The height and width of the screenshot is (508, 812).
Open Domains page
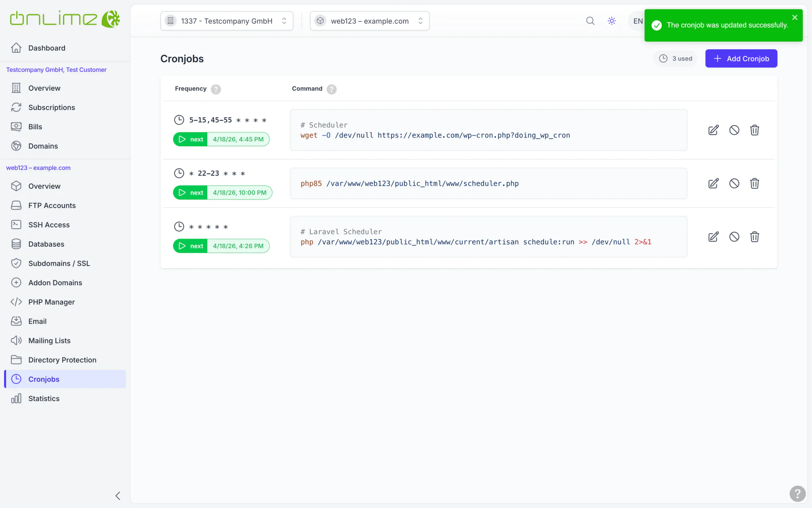point(65,146)
